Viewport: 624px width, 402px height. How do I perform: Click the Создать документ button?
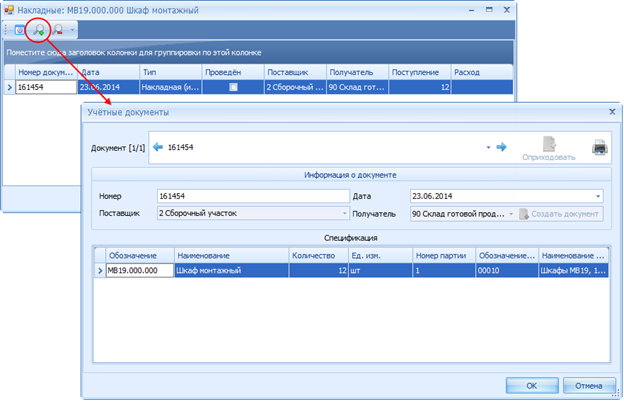click(x=560, y=214)
